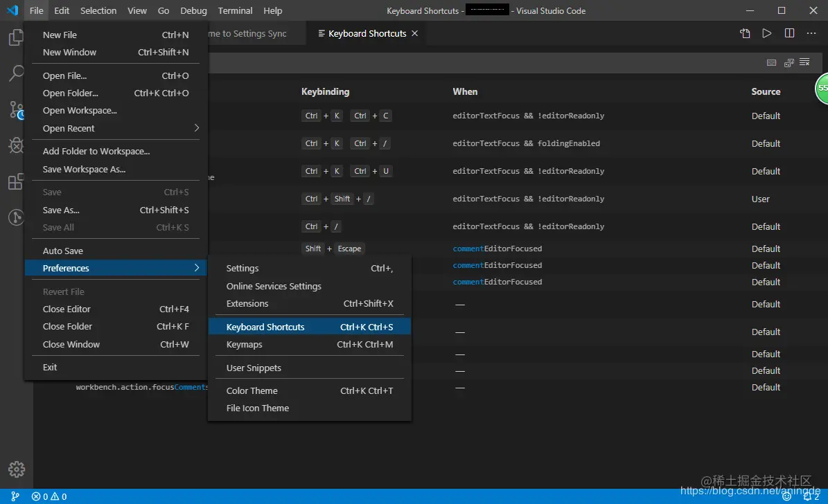Toggle Auto Save in File menu
This screenshot has width=828, height=504.
[63, 251]
